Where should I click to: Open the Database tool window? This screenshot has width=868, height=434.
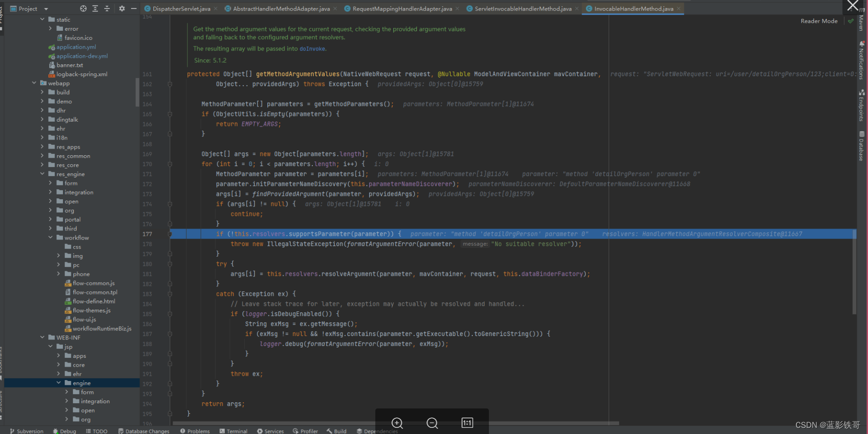tap(862, 146)
